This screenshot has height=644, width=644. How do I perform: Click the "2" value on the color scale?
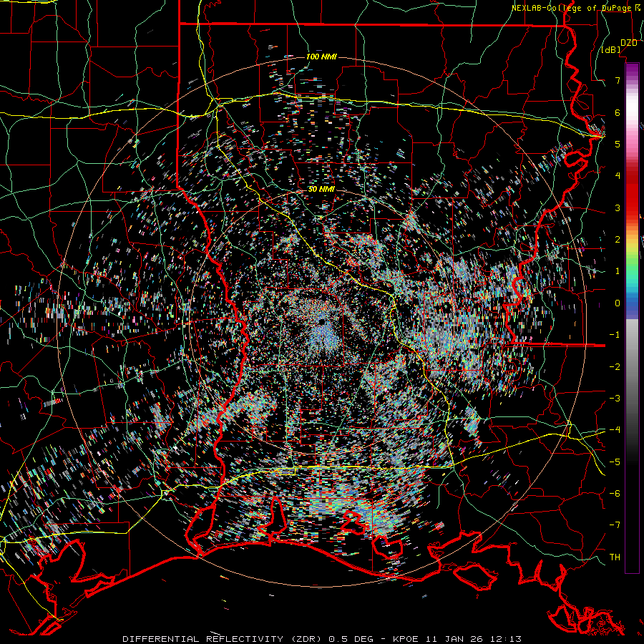618,239
